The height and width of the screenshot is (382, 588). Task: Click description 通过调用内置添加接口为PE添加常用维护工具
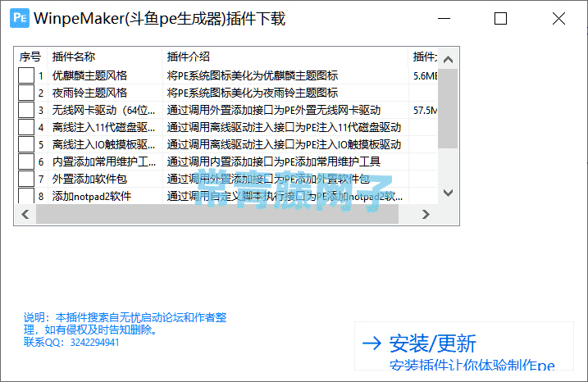tap(274, 162)
